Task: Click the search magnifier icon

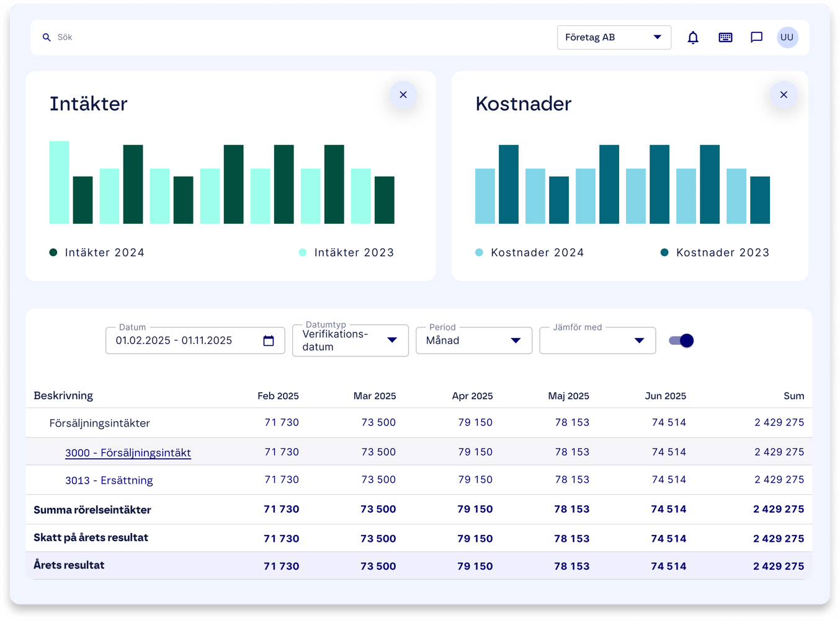Action: tap(47, 38)
